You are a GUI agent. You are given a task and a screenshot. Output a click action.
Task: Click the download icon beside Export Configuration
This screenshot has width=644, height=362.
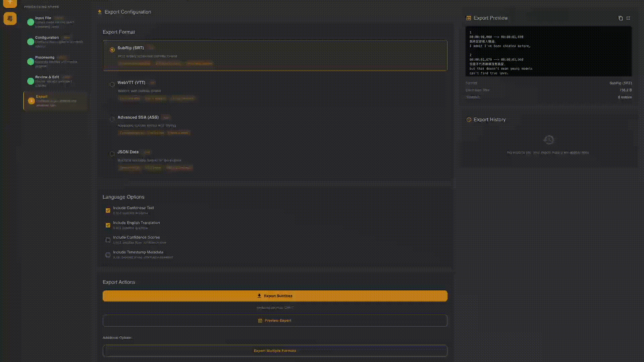coord(99,12)
